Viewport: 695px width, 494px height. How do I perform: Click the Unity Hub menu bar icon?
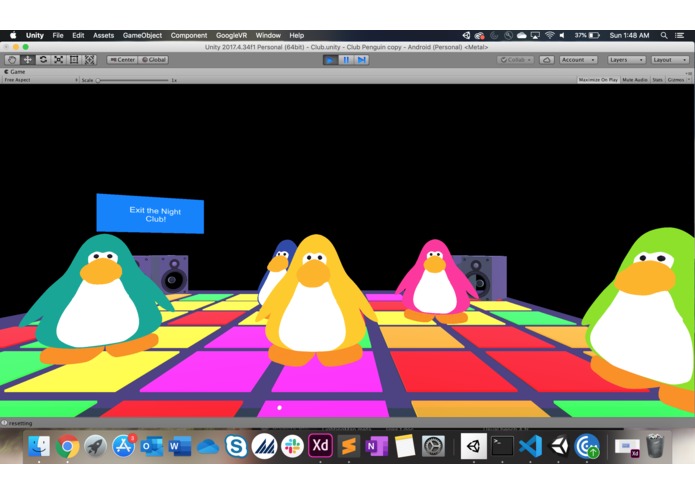click(466, 35)
